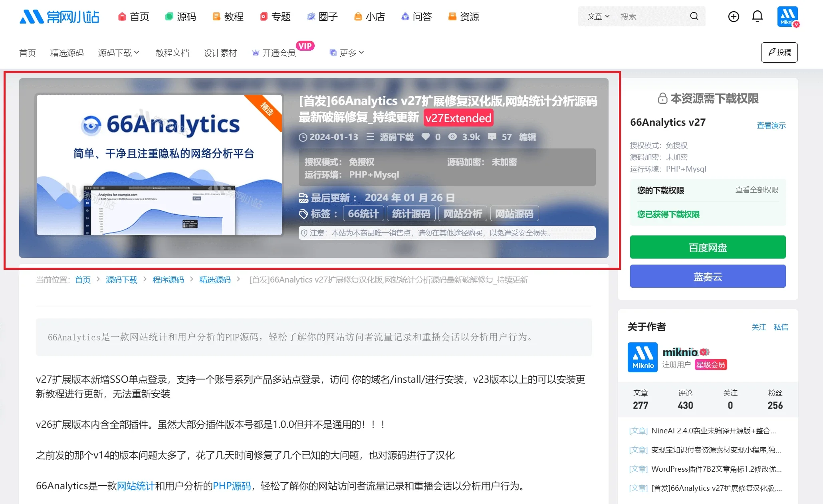The height and width of the screenshot is (504, 823).
Task: Expand the 源码下载 dropdown menu
Action: click(x=119, y=52)
